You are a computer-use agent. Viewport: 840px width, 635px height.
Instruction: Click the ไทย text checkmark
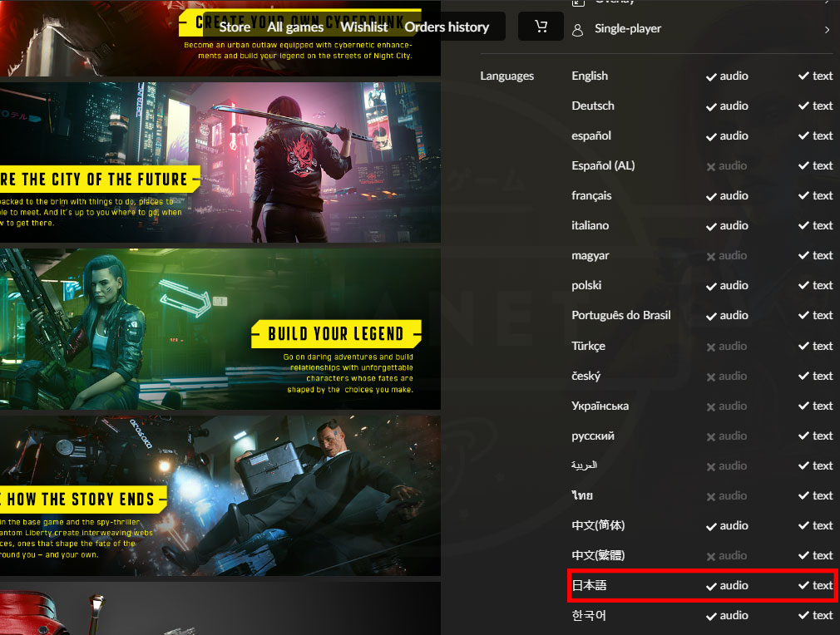[803, 496]
